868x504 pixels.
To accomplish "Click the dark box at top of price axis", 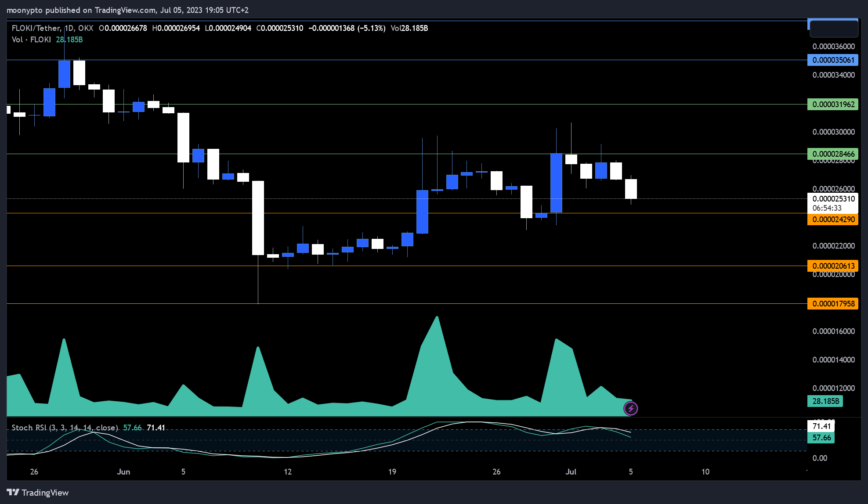I will pos(833,29).
